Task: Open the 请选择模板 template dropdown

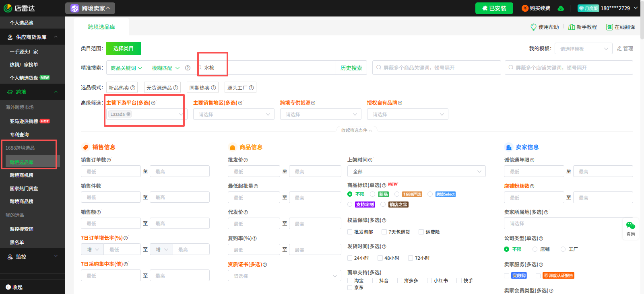Action: pos(583,49)
